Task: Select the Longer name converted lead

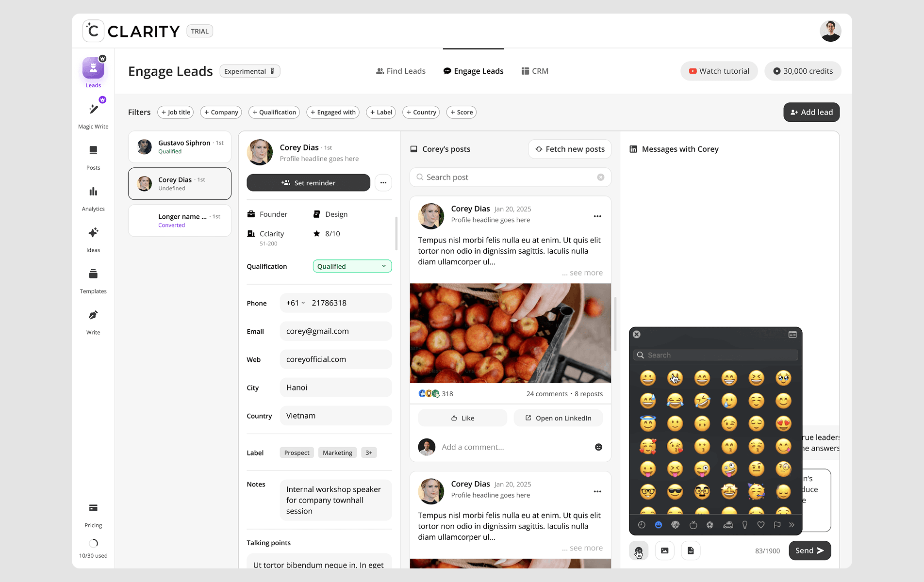Action: (x=180, y=221)
